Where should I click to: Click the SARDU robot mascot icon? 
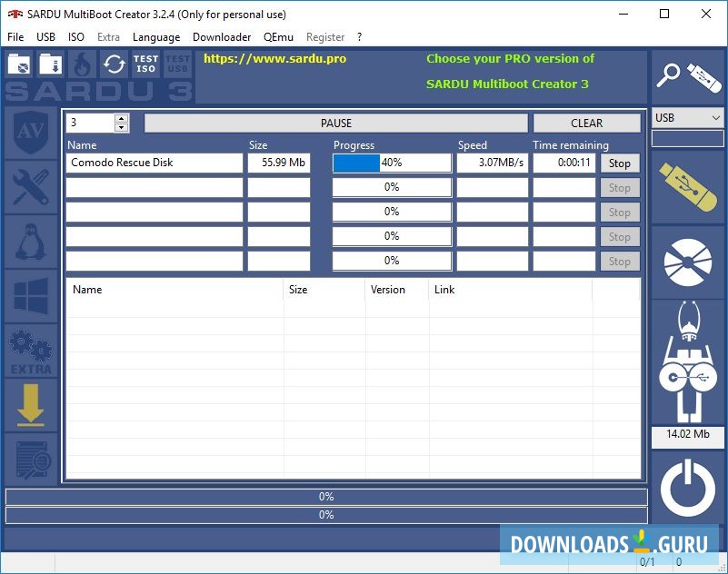tap(686, 363)
